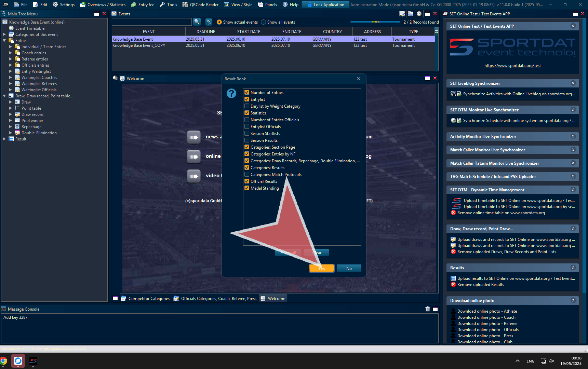Expand the Activity Monitor Live Synchronizer section
The height and width of the screenshot is (369, 588).
click(x=573, y=136)
